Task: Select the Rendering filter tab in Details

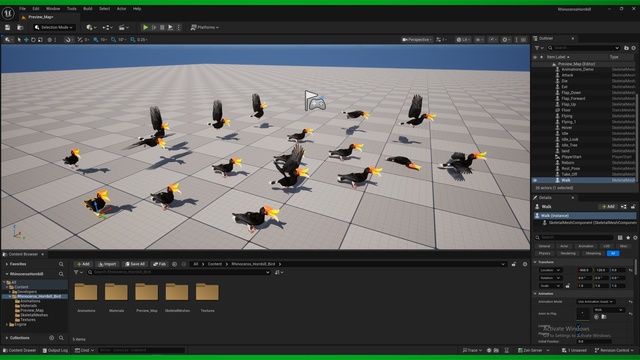Action: pyautogui.click(x=568, y=253)
